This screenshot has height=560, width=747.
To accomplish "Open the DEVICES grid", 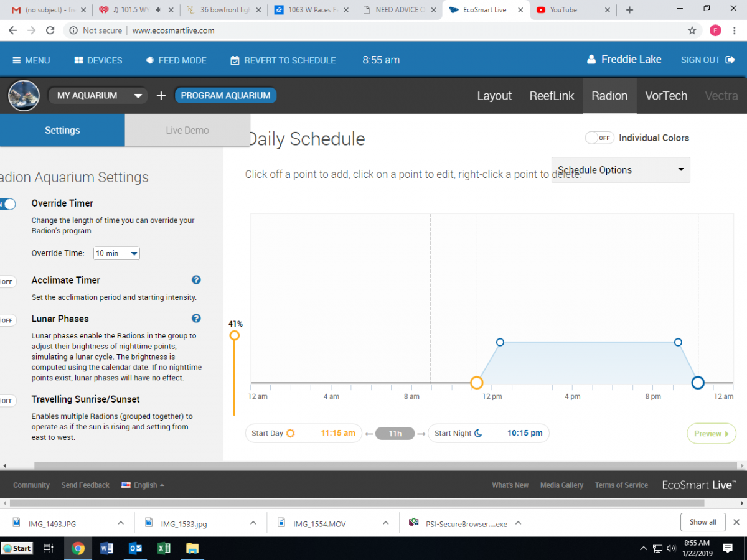I will pyautogui.click(x=98, y=60).
